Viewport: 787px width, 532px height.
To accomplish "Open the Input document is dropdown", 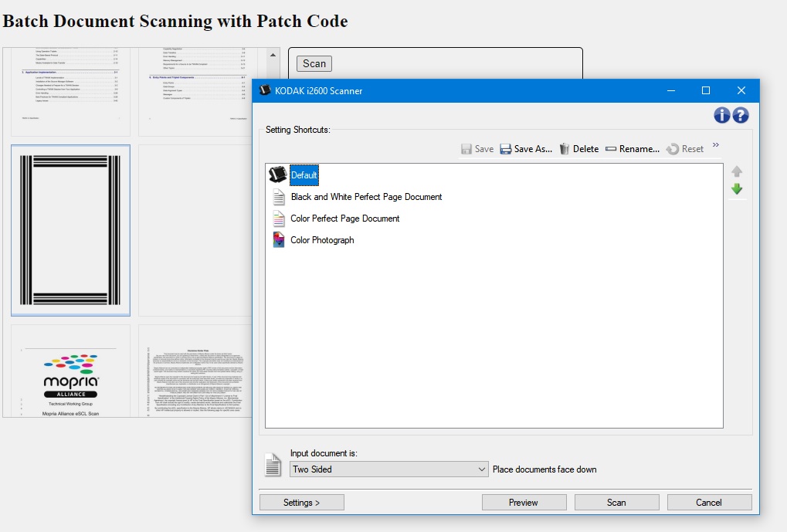I will pos(388,469).
